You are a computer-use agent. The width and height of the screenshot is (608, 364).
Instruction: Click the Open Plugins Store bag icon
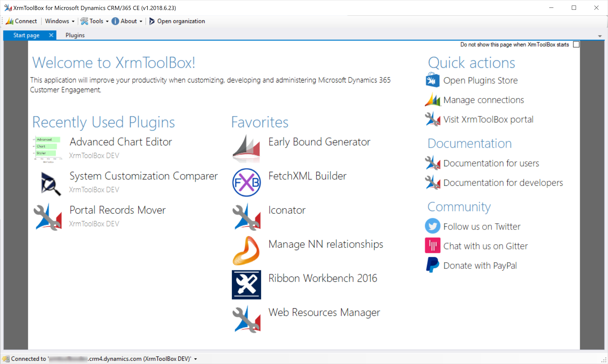[433, 80]
